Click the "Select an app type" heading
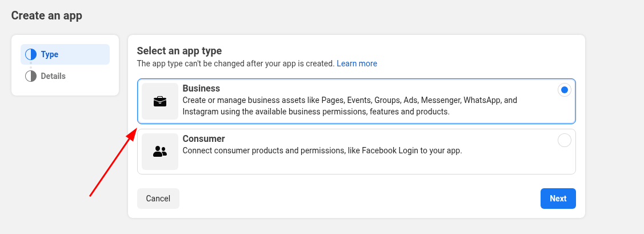This screenshot has height=234, width=644. point(179,51)
